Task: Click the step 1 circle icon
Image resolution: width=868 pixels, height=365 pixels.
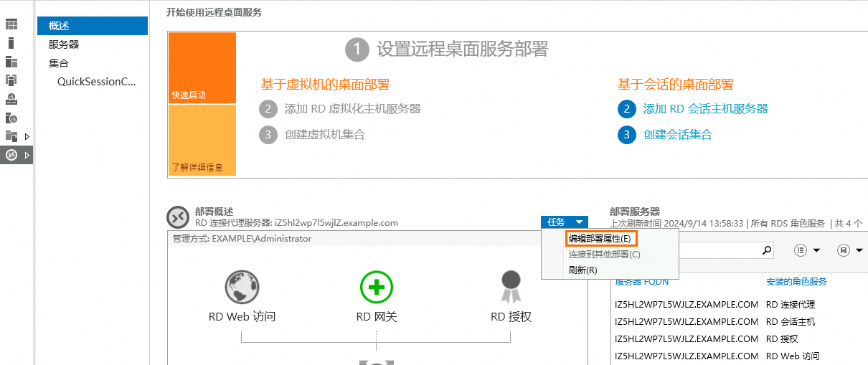Action: 357,49
